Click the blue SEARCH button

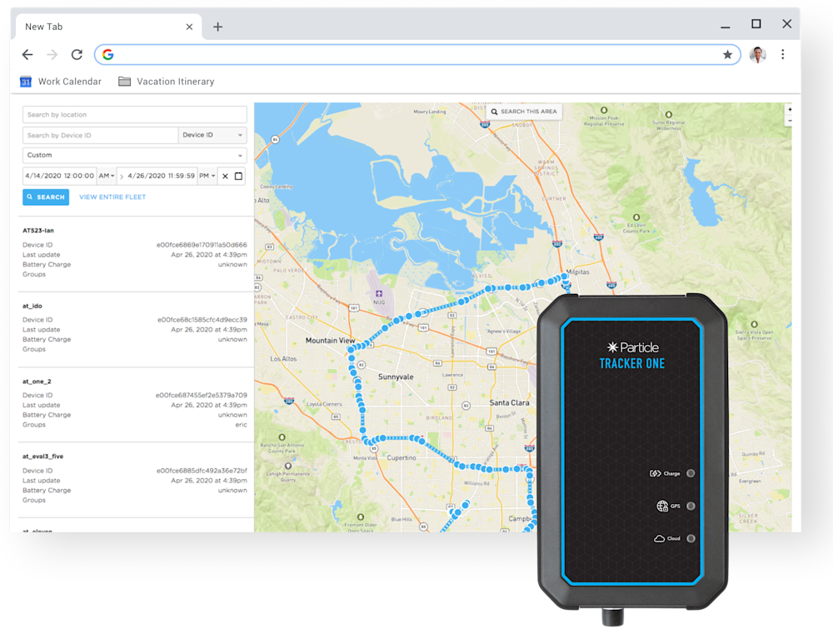[46, 197]
